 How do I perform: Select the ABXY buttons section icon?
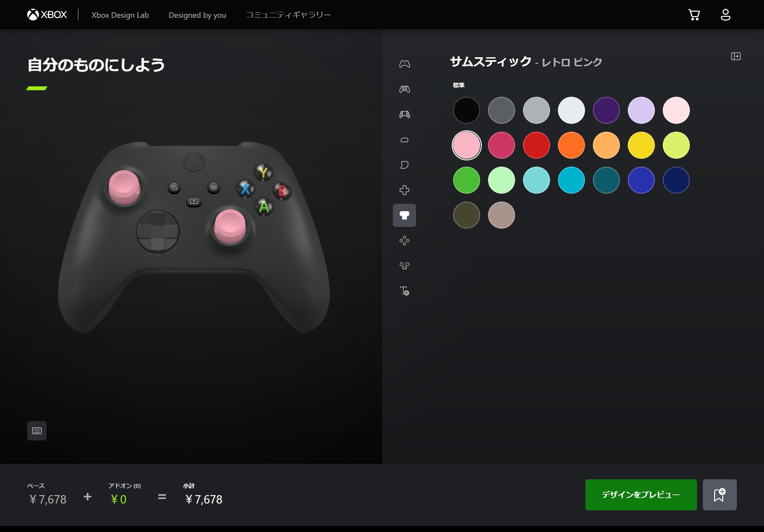pos(404,241)
